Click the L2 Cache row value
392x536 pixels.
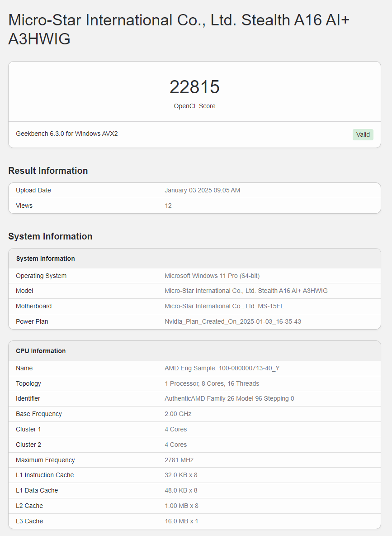(x=181, y=506)
